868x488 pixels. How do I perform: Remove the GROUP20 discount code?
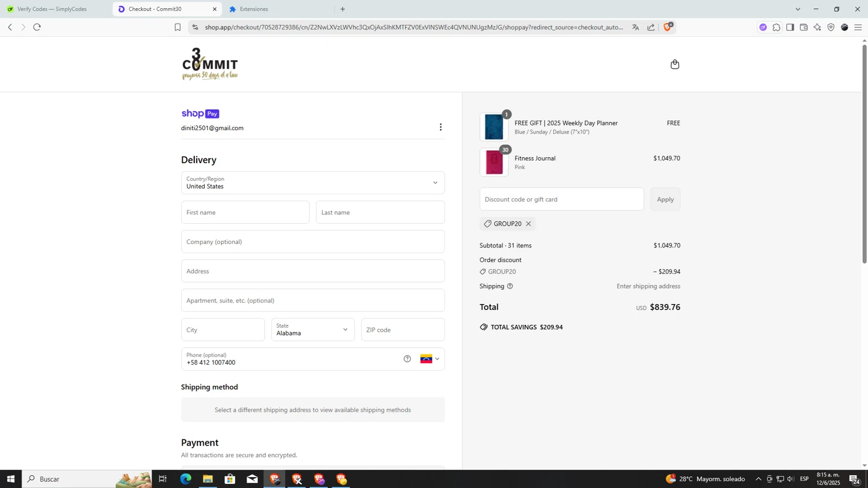point(528,224)
